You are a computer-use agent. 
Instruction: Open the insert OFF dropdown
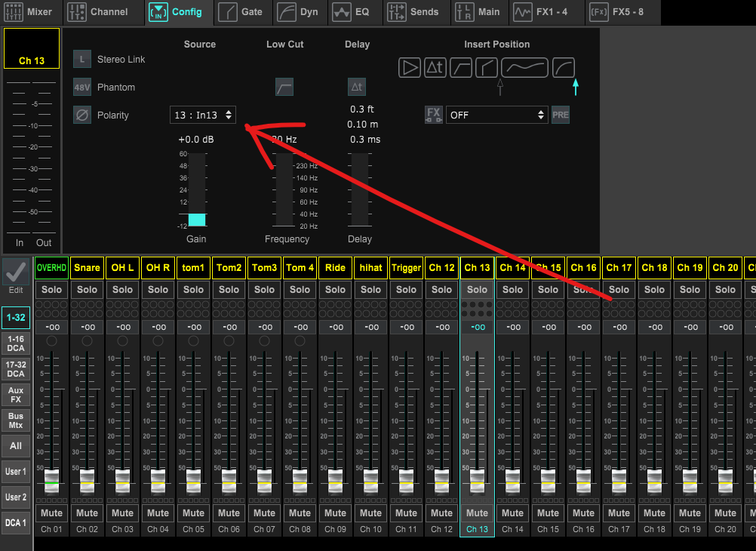[496, 115]
